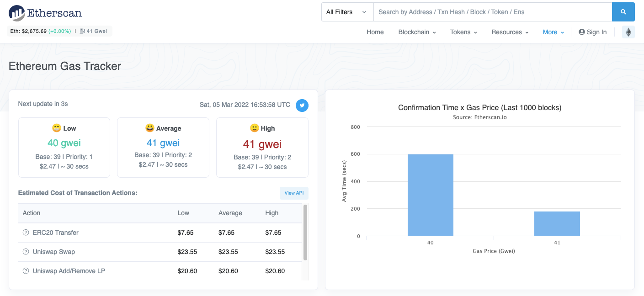
Task: Click the High gas slight-smile emoji
Action: point(255,128)
